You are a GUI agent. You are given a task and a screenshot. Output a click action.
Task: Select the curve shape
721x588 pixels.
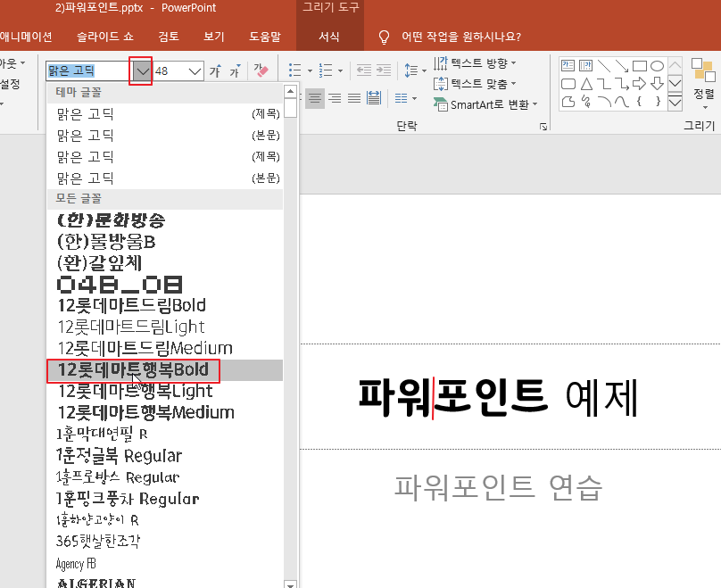[x=622, y=101]
